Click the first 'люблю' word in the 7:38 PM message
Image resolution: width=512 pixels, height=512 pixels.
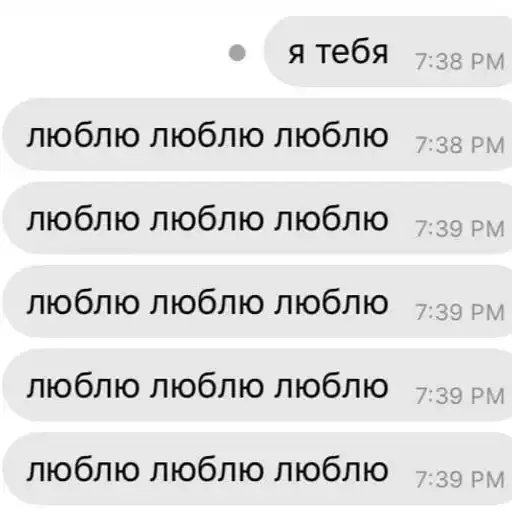83,136
